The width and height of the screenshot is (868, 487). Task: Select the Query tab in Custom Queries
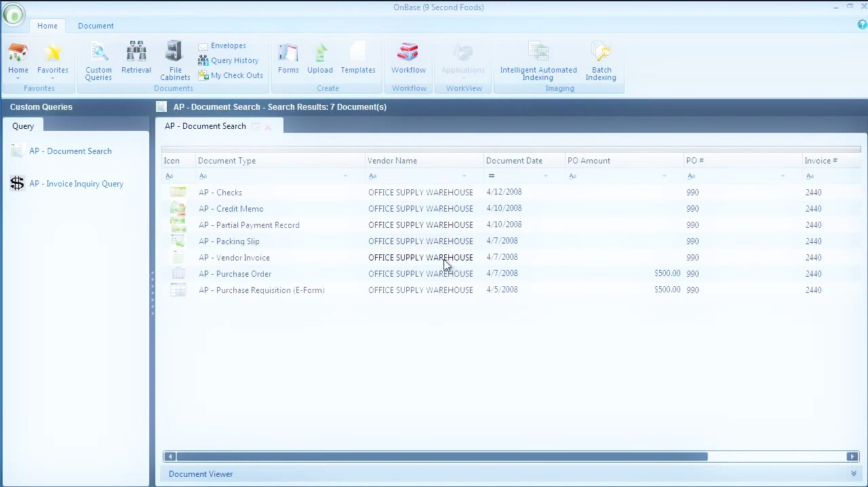pos(23,126)
